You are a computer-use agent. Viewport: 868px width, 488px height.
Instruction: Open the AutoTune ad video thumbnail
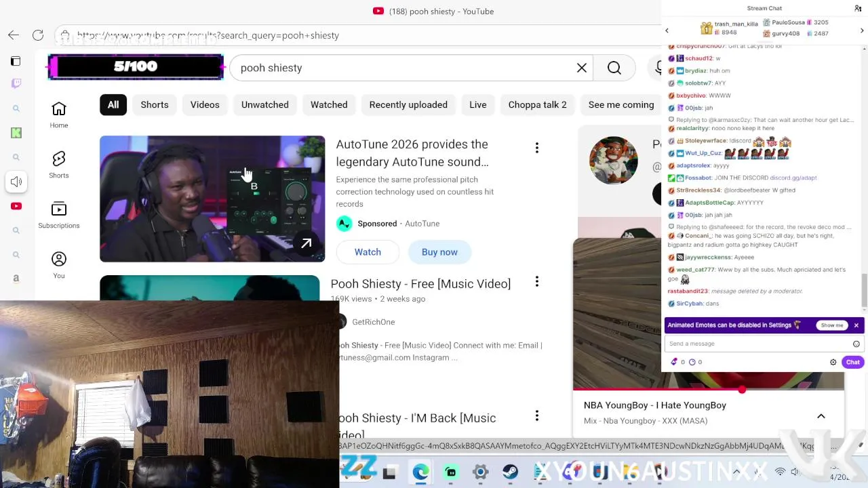tap(212, 199)
